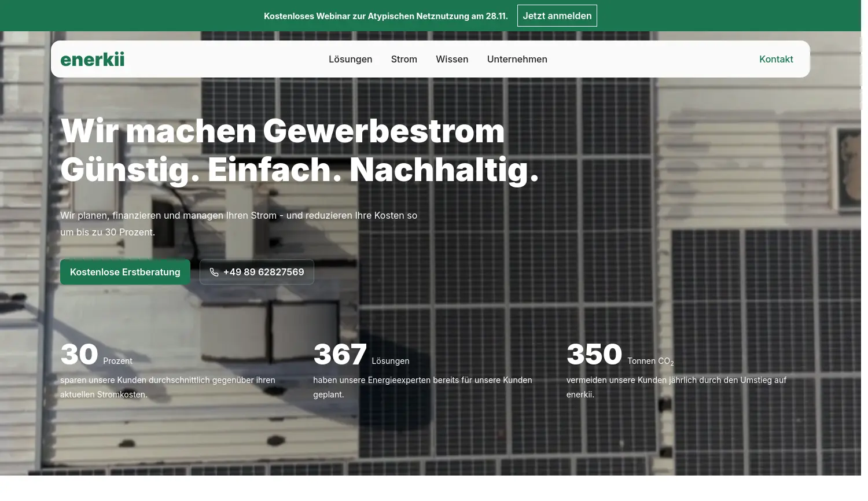Call the number +49 89 62827569
Image resolution: width=868 pixels, height=501 pixels.
coord(256,272)
